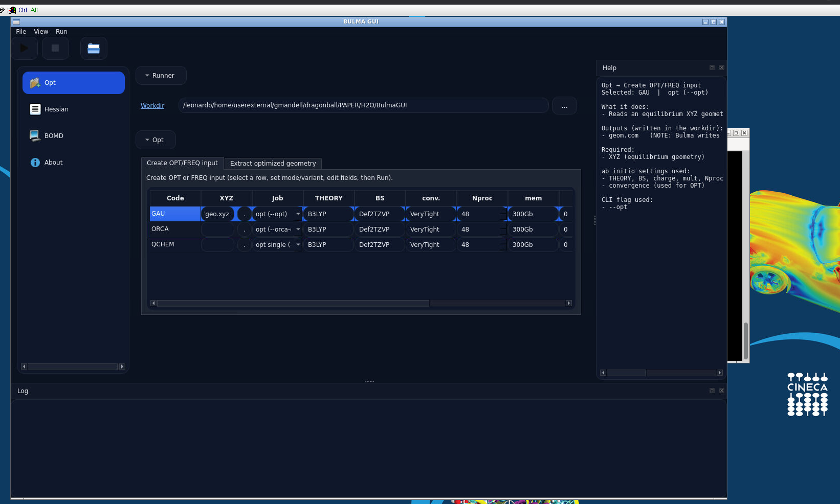The height and width of the screenshot is (504, 840).
Task: Toggle the Ctrl key in top bar
Action: point(23,10)
